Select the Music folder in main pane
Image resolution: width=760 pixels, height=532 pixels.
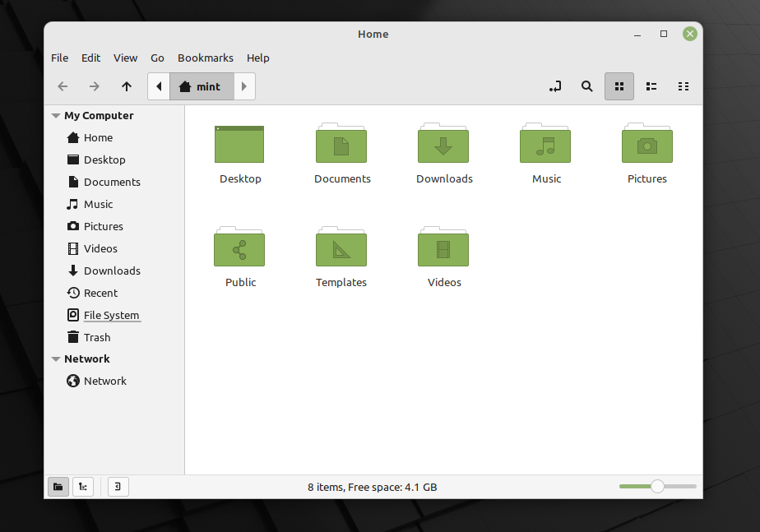[545, 145]
